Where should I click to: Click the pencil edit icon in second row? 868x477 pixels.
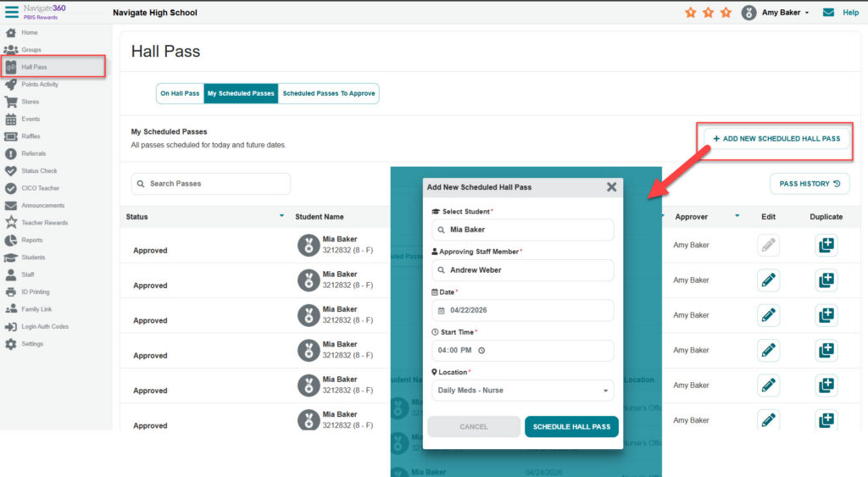(x=768, y=280)
